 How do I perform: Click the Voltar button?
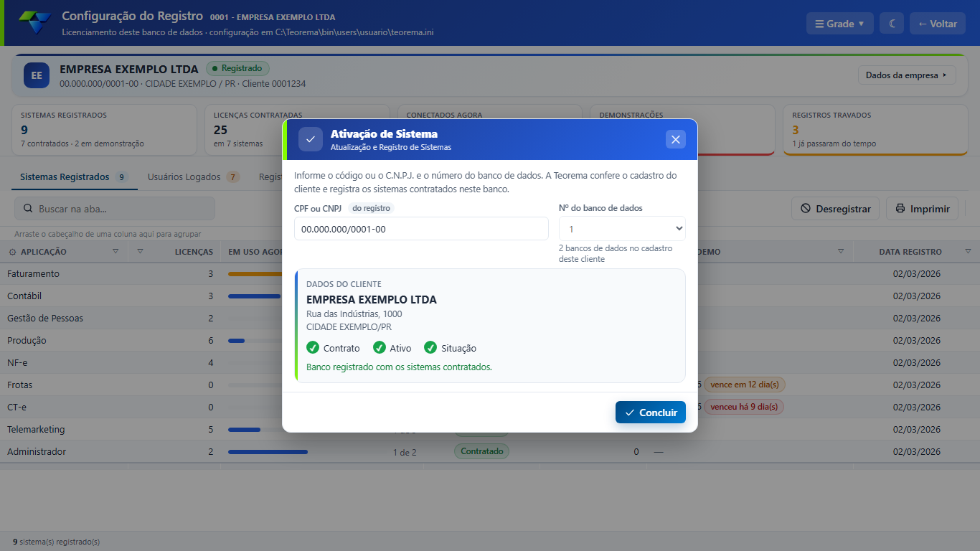point(938,24)
